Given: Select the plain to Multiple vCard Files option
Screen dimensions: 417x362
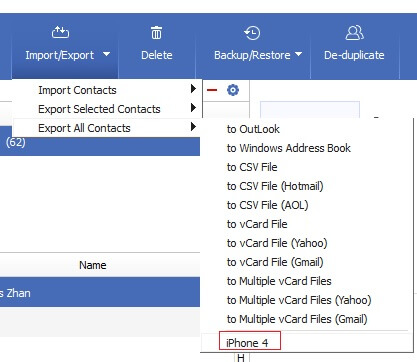Looking at the screenshot, I should [x=279, y=281].
